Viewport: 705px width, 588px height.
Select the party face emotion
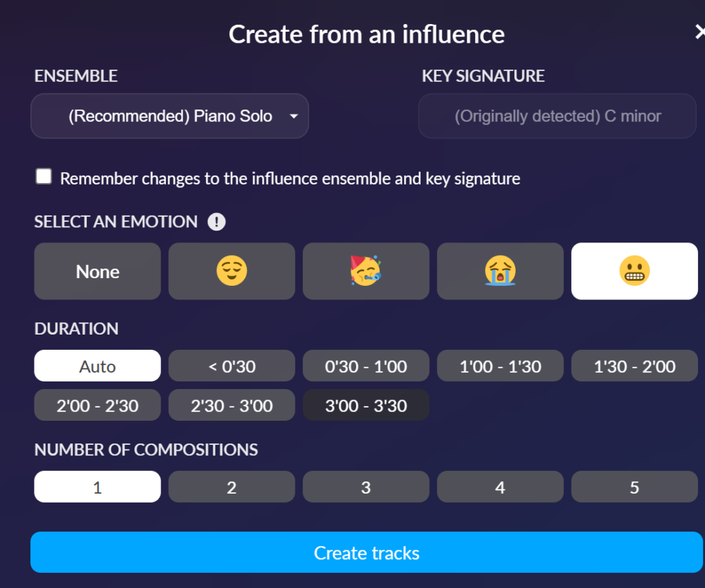tap(366, 271)
